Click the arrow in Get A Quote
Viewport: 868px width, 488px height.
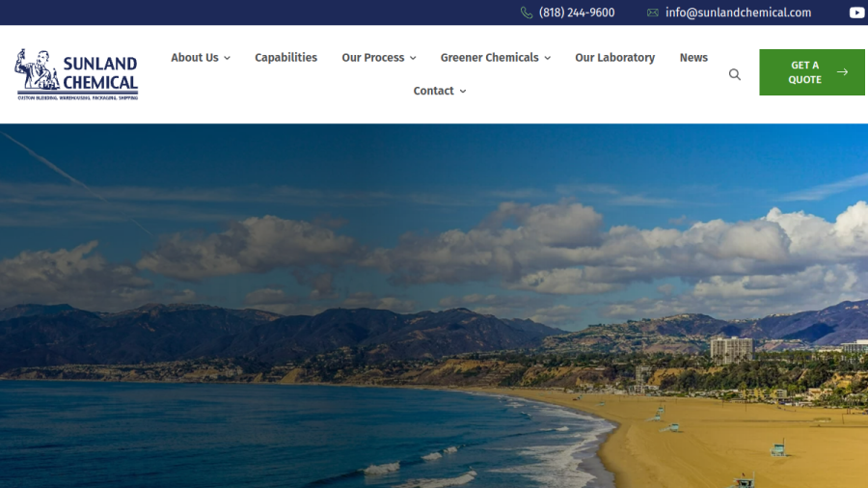(842, 72)
